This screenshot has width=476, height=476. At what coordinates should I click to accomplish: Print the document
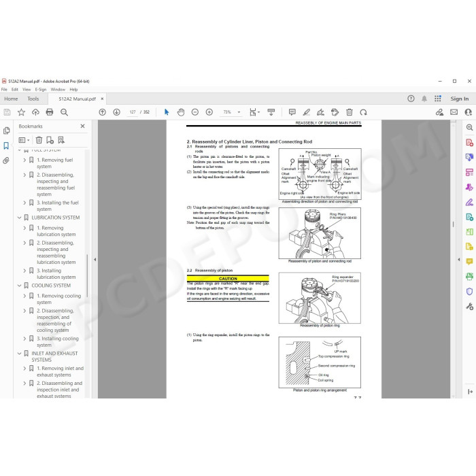tap(50, 112)
